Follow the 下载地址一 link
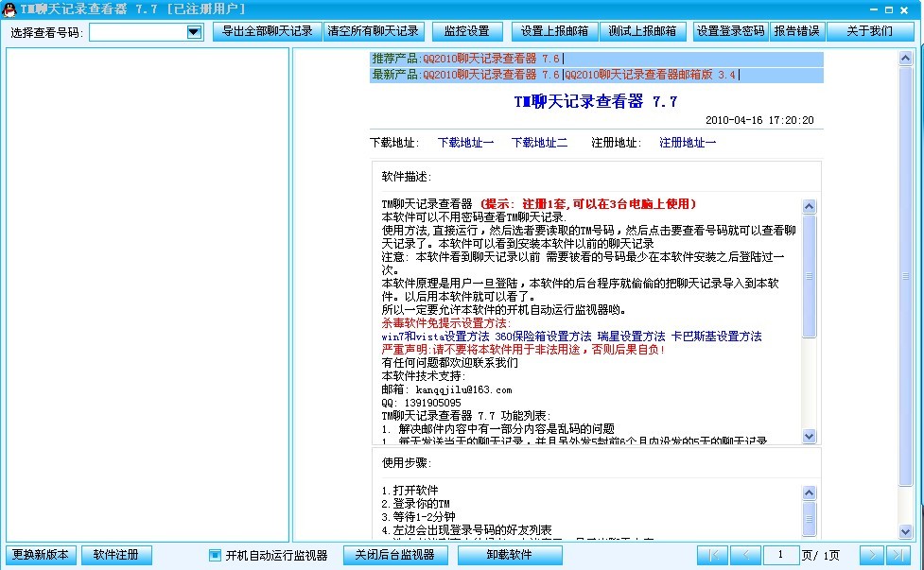Viewport: 924px width, 570px height. pos(465,143)
